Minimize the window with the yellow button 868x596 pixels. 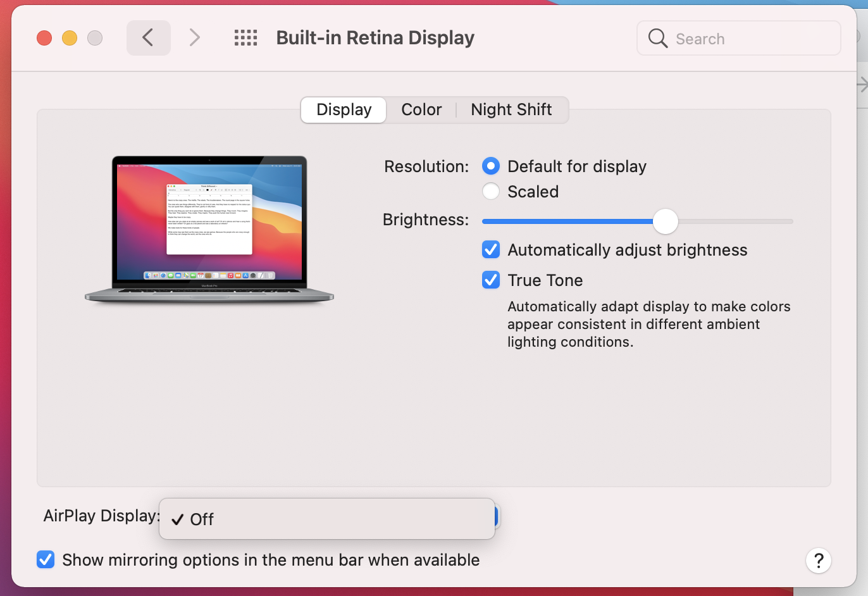(70, 38)
